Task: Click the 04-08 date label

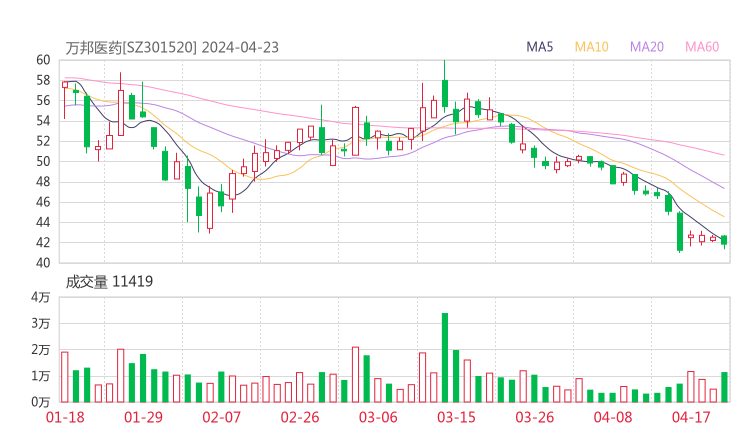Action: (613, 417)
